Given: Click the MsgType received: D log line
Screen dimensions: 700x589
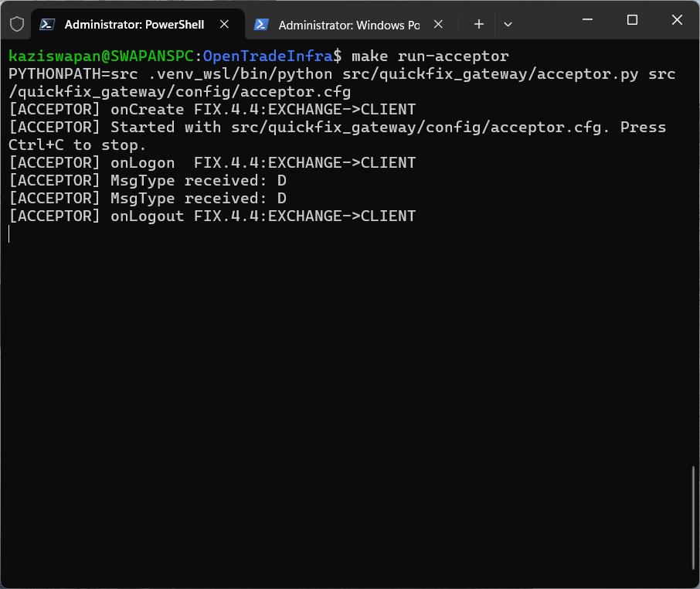Looking at the screenshot, I should [x=147, y=180].
